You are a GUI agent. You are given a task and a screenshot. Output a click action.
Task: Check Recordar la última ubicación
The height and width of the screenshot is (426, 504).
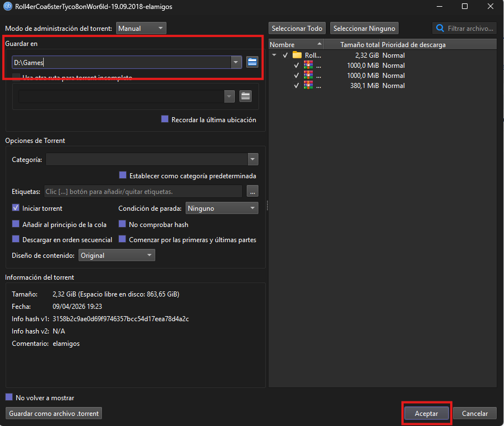[165, 119]
